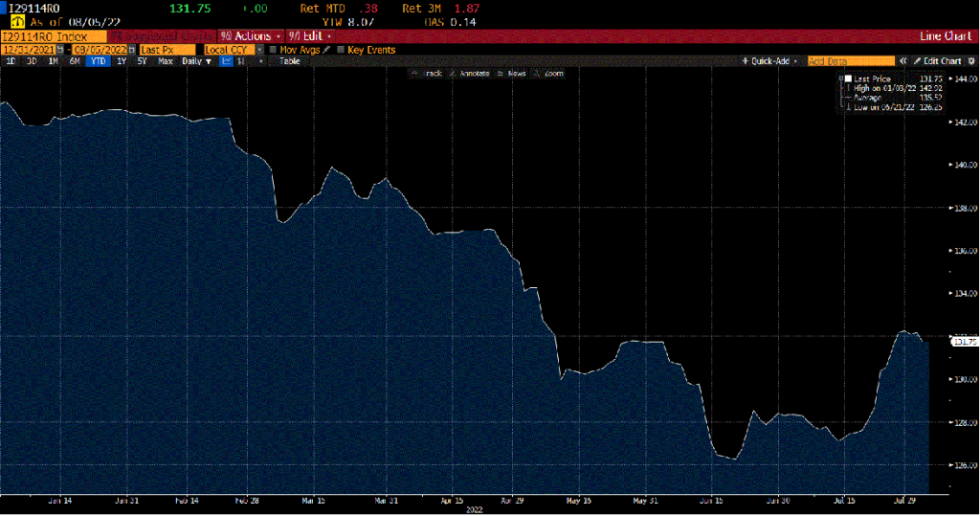This screenshot has width=980, height=516.
Task: Enable the Mov Avgs checkbox
Action: [274, 49]
